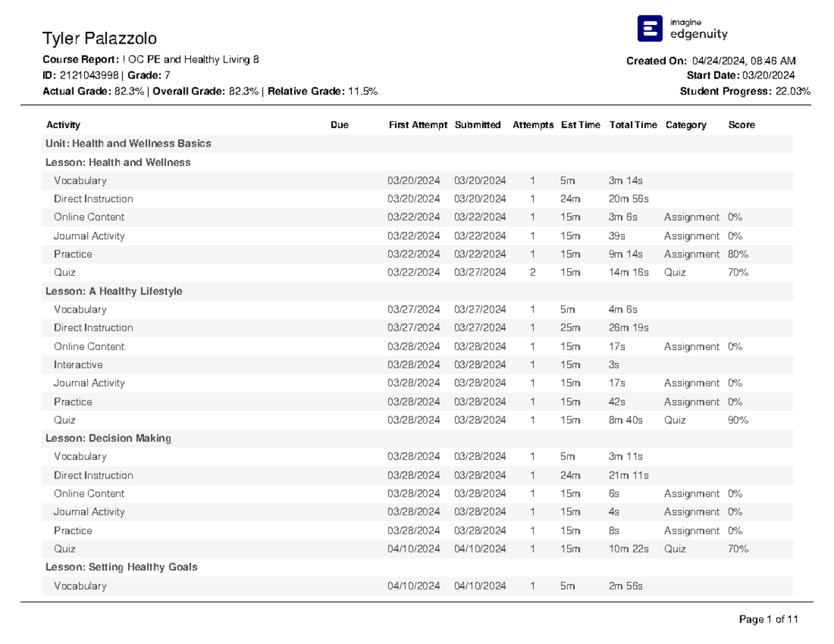Click the Direct Instruction entry under Decision Making

[94, 475]
